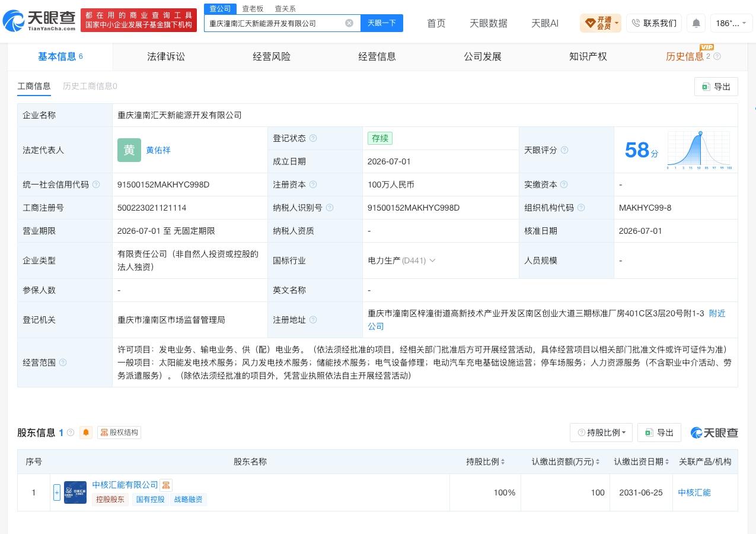Open the 经营信息 tab

(377, 56)
